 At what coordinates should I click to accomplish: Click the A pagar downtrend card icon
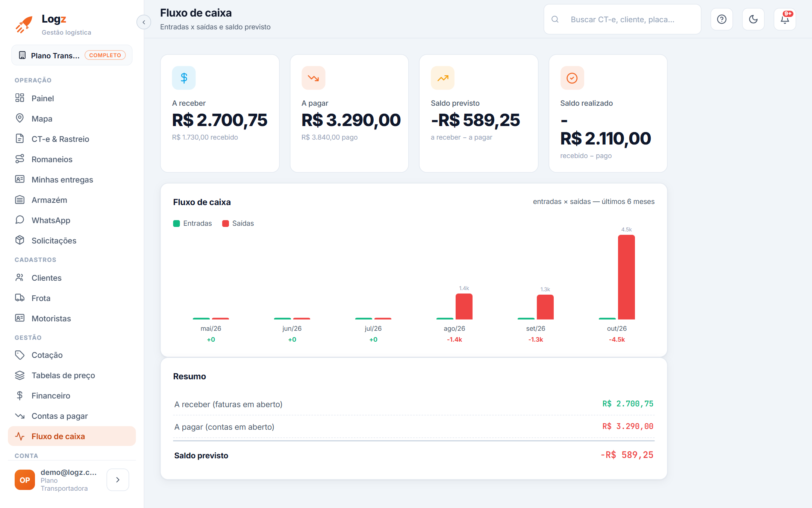click(x=313, y=78)
